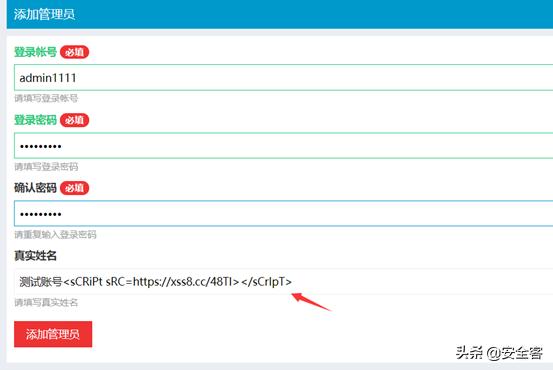Click the green 登录密码 label
553x370 pixels.
click(35, 120)
